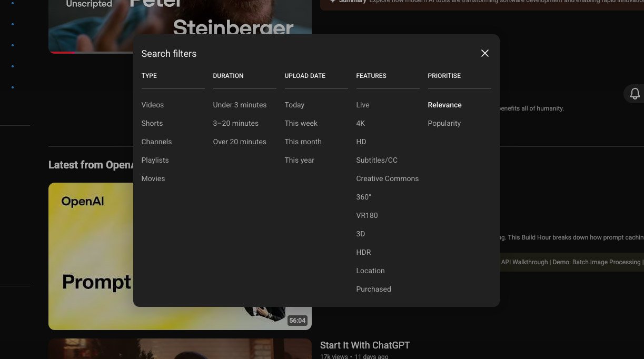Viewport: 644px width, 359px height.
Task: Toggle the 4K feature filter
Action: [361, 123]
